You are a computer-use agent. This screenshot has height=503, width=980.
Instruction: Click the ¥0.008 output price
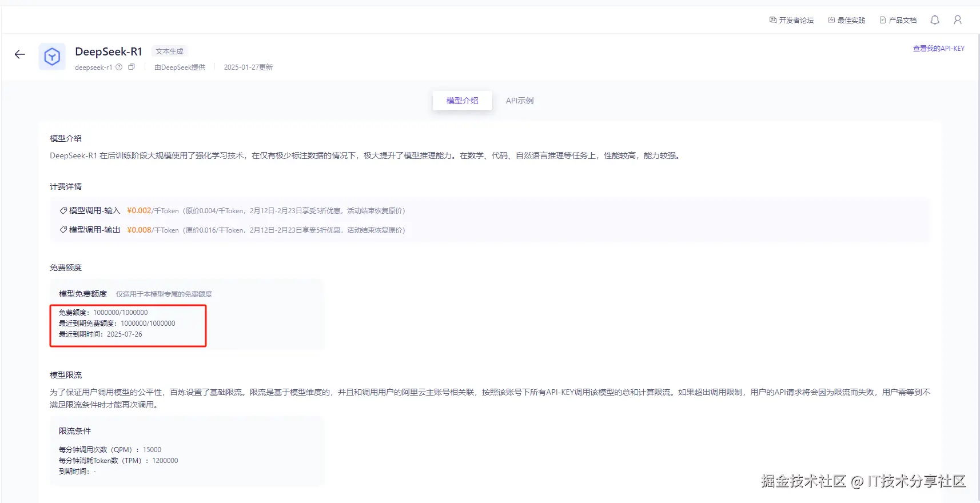click(139, 230)
